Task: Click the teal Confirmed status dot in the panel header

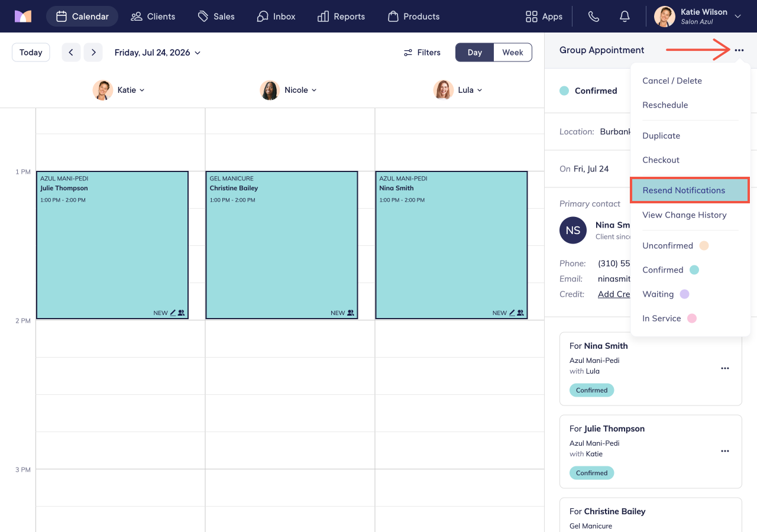Action: [x=564, y=90]
